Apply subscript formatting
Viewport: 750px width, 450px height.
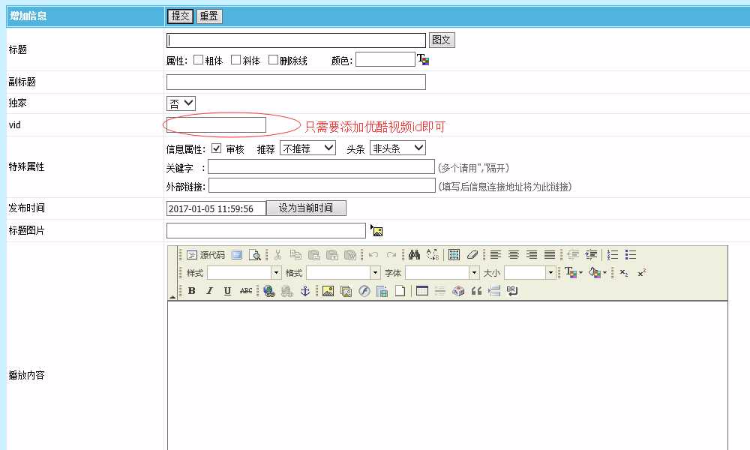pyautogui.click(x=624, y=273)
